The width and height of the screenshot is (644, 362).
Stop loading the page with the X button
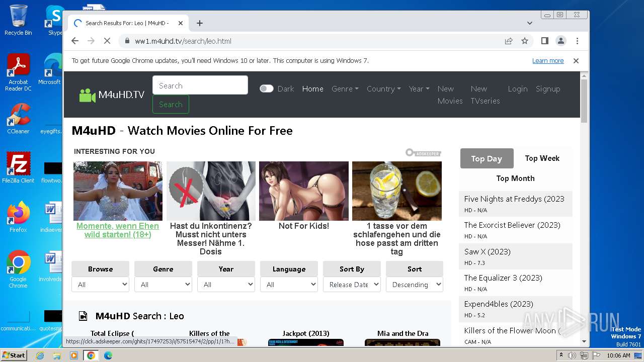click(x=107, y=41)
